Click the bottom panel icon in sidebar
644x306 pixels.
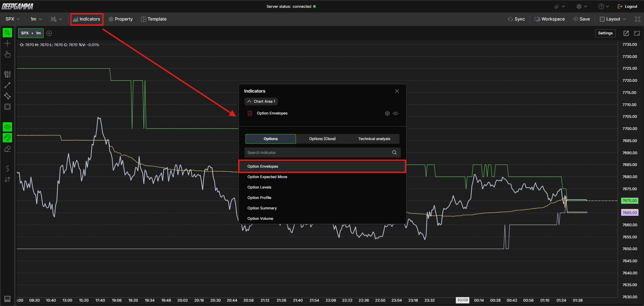pos(7,299)
